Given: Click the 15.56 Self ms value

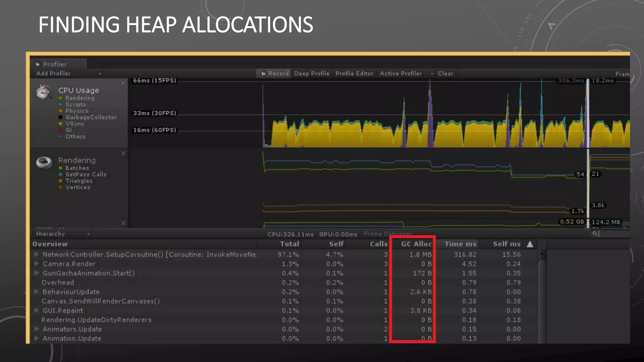Looking at the screenshot, I should click(x=511, y=255).
